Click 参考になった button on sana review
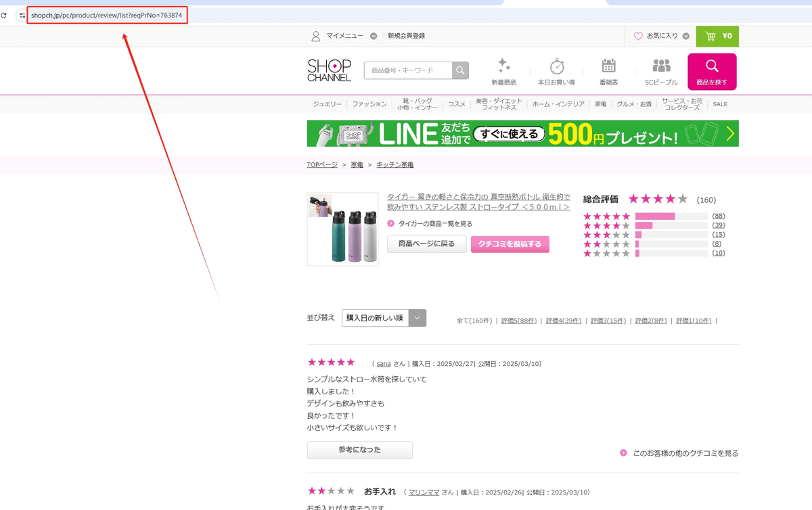 (359, 450)
